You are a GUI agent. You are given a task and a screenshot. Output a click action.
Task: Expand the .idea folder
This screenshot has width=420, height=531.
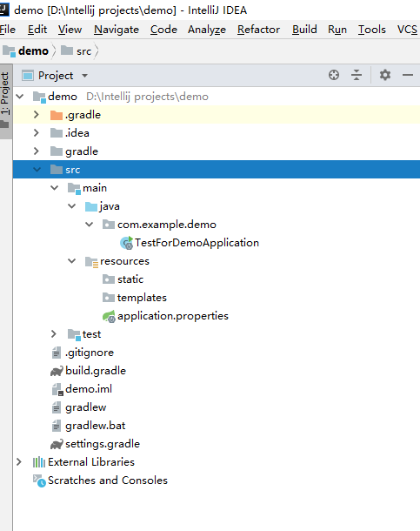click(x=37, y=133)
